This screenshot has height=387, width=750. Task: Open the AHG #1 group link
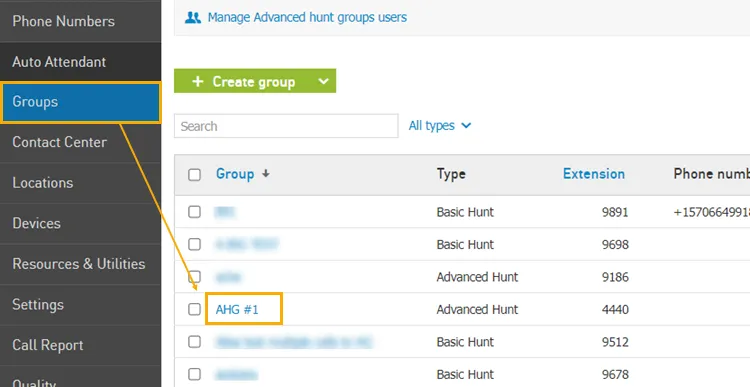coord(237,310)
